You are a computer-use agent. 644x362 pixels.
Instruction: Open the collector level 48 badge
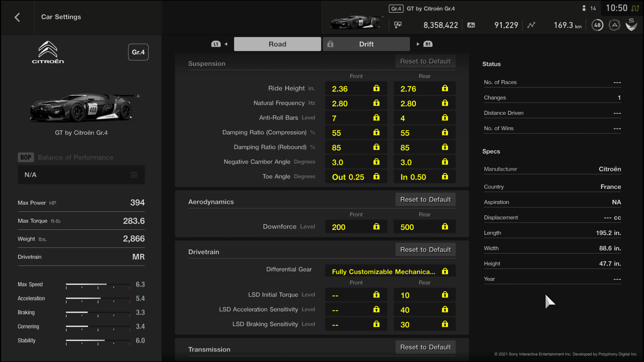pos(597,25)
